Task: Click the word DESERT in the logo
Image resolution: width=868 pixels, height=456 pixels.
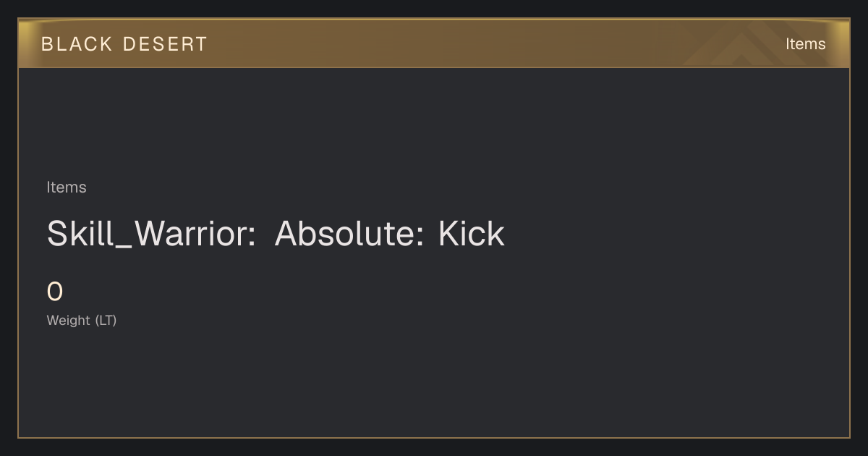Action: (165, 44)
